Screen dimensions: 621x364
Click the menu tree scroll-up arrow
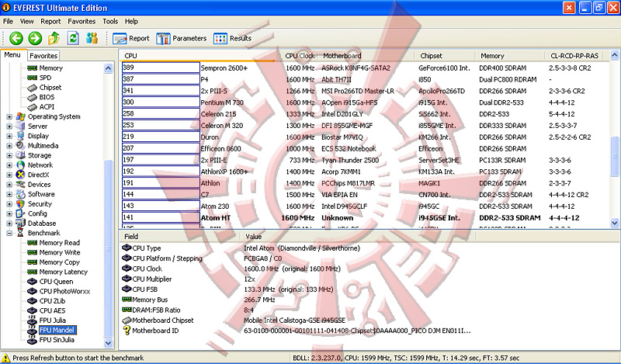109,68
